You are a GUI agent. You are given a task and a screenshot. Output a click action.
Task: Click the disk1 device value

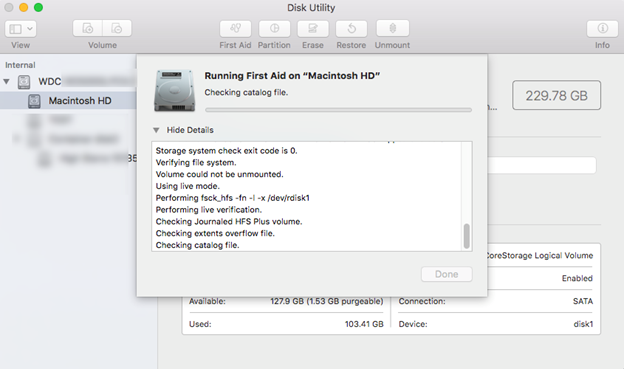583,324
